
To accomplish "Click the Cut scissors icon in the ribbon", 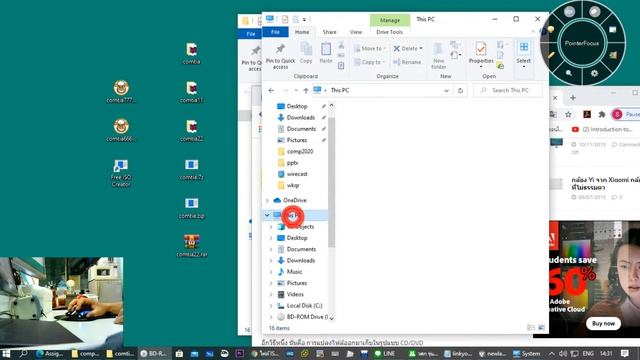I will (x=341, y=45).
